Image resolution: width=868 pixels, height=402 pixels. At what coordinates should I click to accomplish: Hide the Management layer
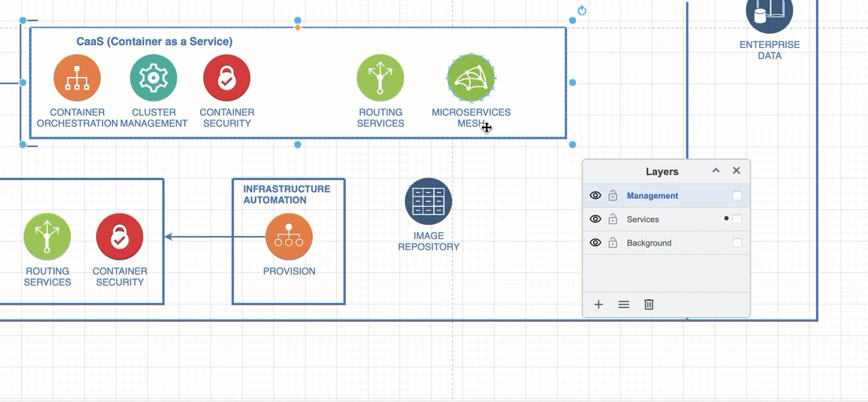(595, 196)
